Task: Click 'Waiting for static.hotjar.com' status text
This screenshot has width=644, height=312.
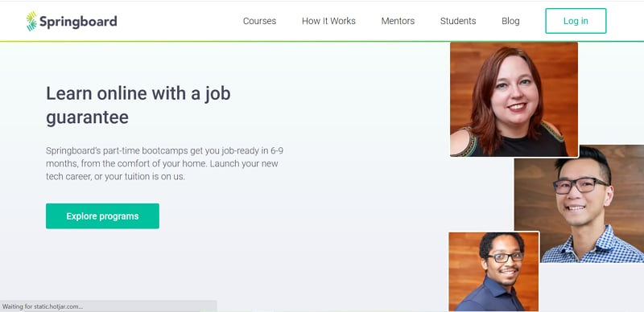Action: coord(43,306)
